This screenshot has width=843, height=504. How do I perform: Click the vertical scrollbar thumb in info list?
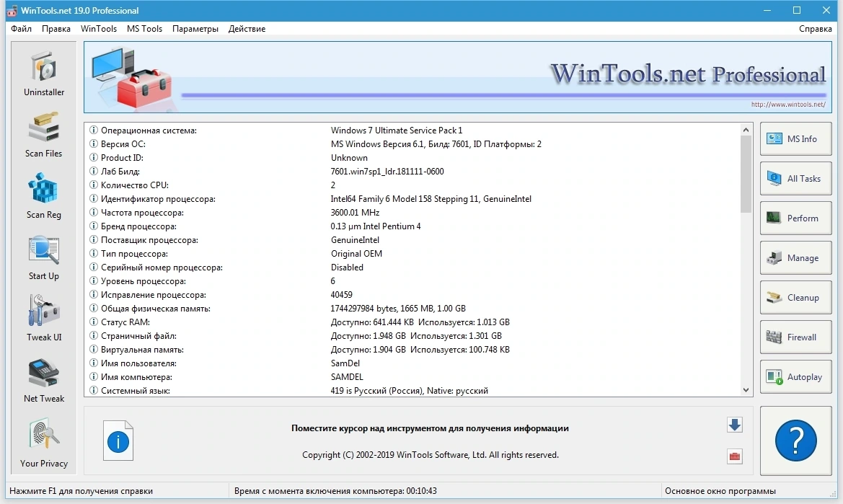click(746, 174)
